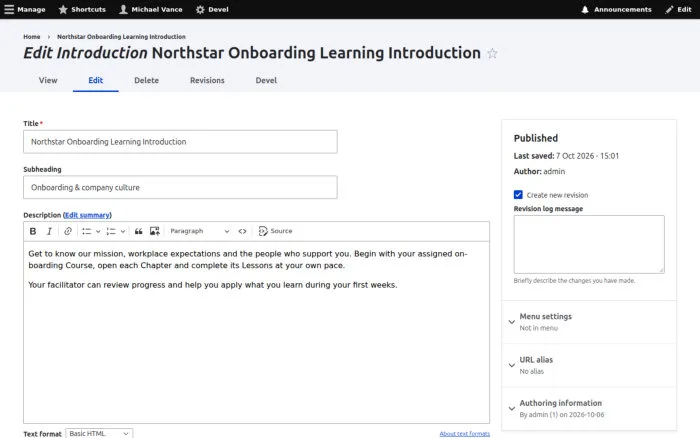Screen dimensions: 700x438
Task: Insert an image into the description
Action: (154, 231)
